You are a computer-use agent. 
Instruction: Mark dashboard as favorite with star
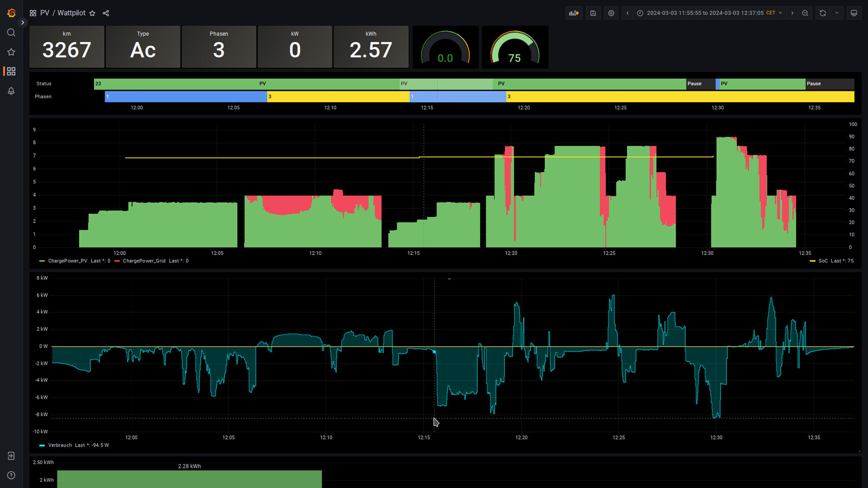[x=92, y=13]
